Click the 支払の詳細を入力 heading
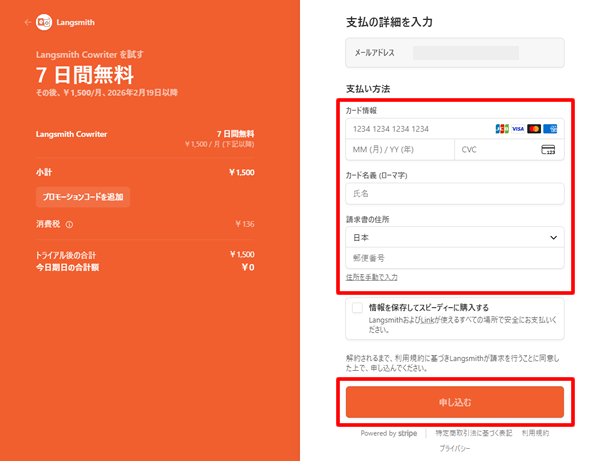 coord(389,22)
